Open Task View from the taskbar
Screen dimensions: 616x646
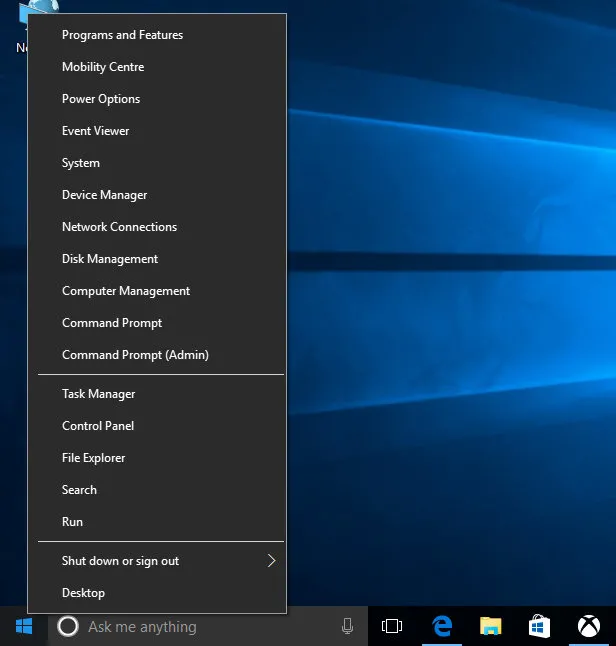[392, 627]
